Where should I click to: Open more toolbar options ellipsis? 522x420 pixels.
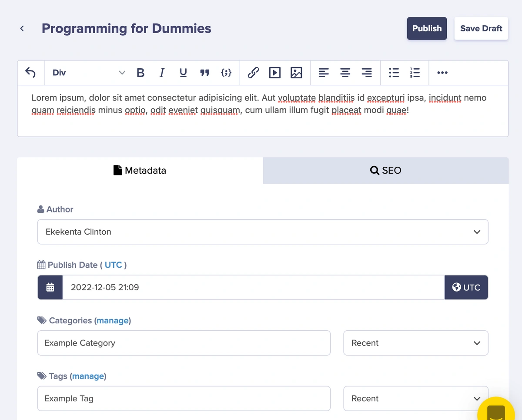coord(442,73)
